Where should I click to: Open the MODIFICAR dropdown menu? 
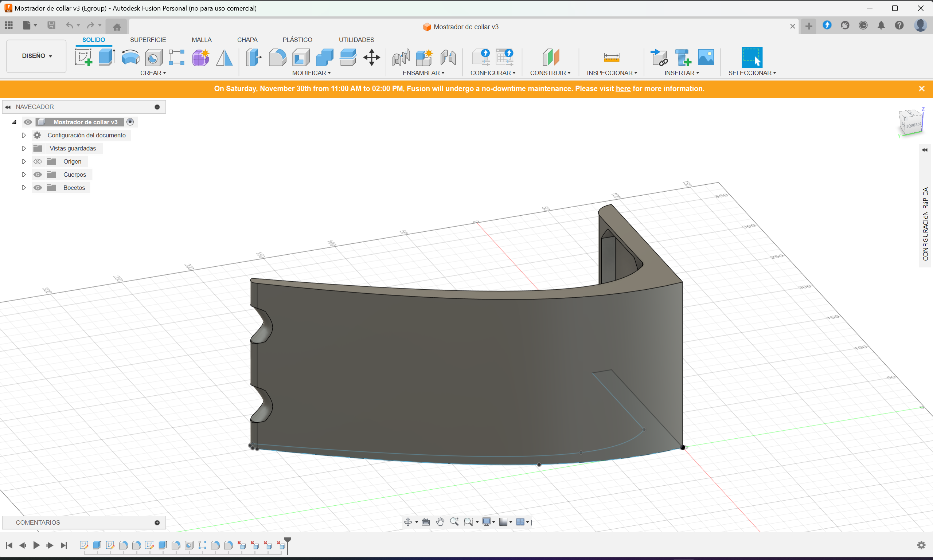(x=311, y=73)
